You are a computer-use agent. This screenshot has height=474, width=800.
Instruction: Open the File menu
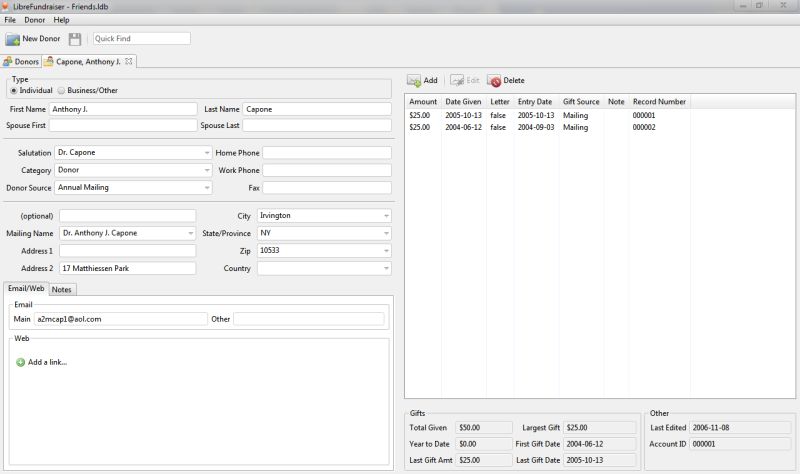tap(10, 20)
